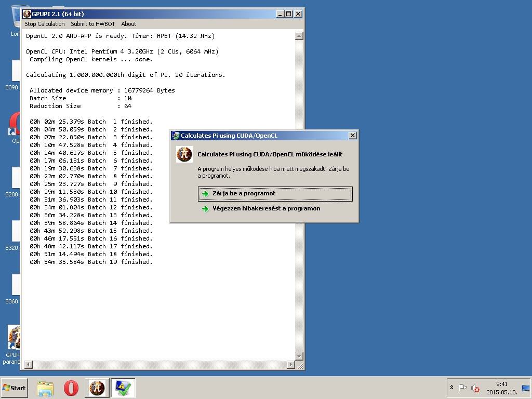Click the GPUPI title bar pi icon

(27, 14)
